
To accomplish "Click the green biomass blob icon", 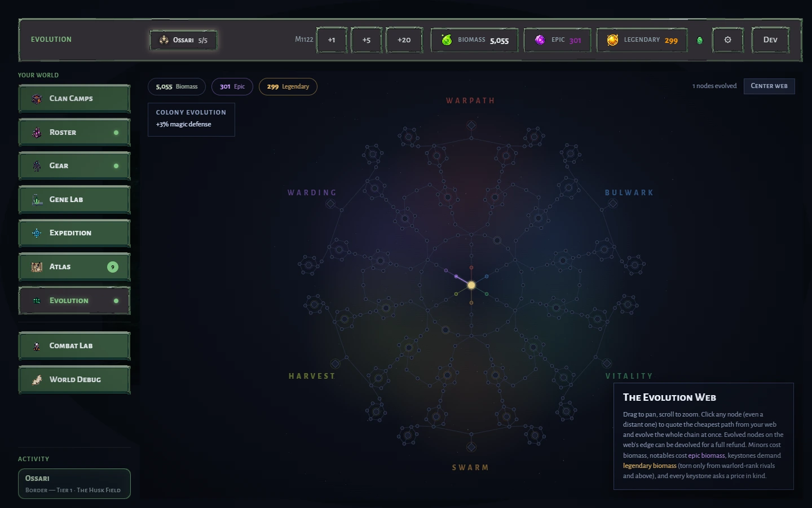I will pos(447,40).
